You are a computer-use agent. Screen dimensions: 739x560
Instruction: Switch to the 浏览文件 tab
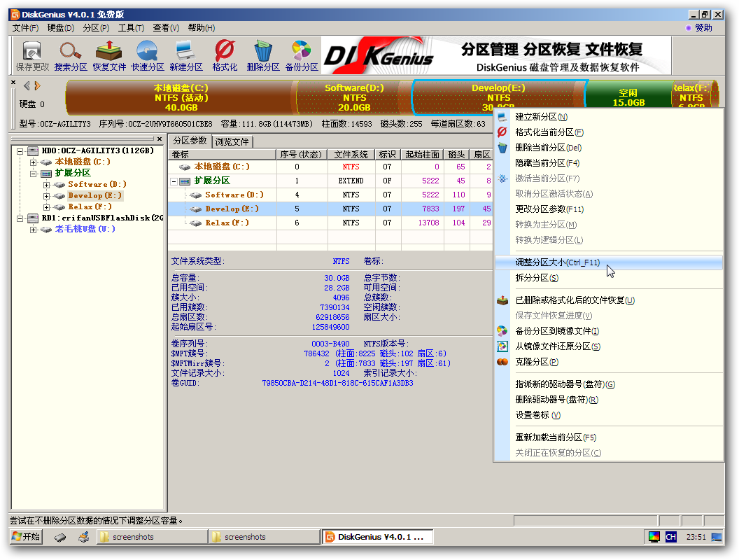tap(232, 141)
